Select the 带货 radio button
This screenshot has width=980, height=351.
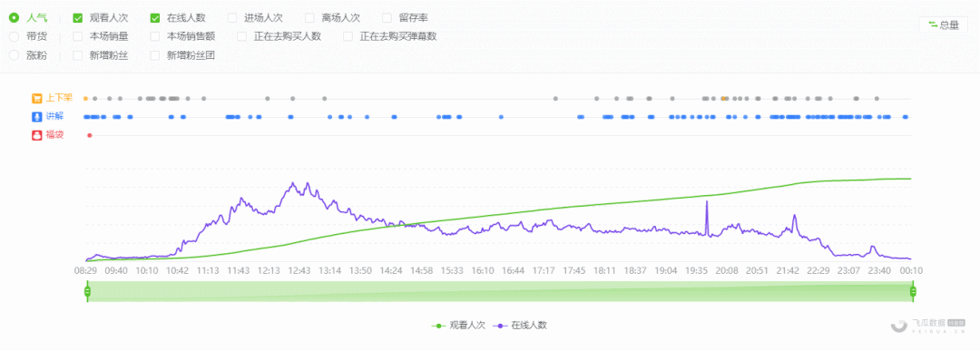click(14, 36)
